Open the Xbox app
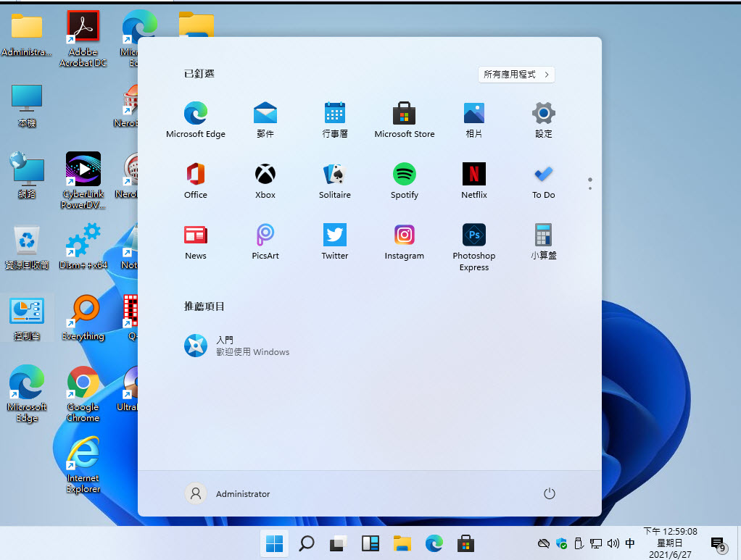This screenshot has width=741, height=560. click(x=265, y=180)
